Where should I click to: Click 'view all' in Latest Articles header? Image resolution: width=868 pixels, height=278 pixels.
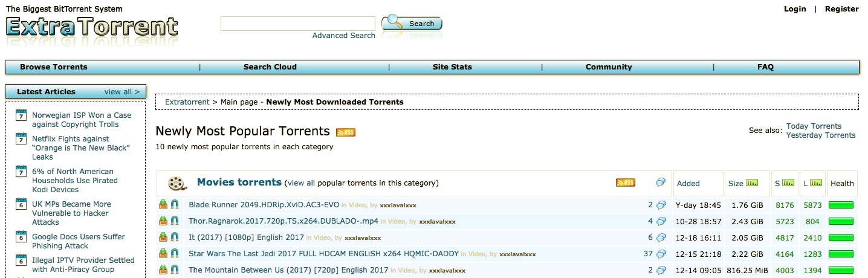click(122, 92)
